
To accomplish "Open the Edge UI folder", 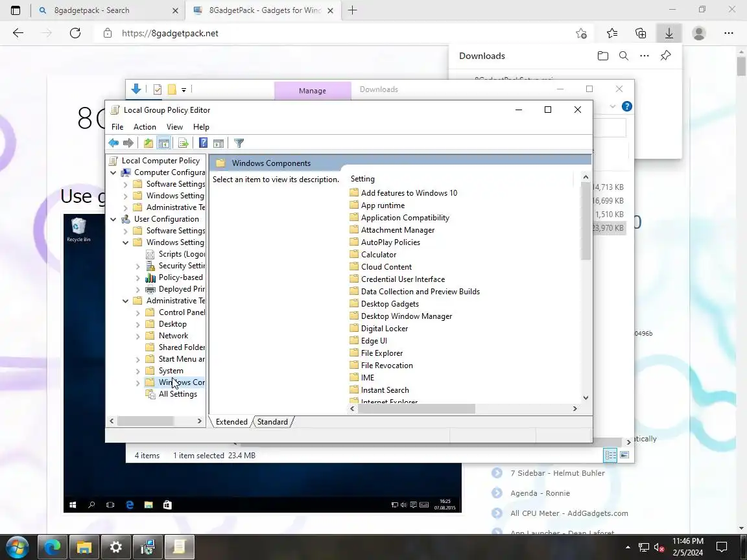I will click(374, 341).
